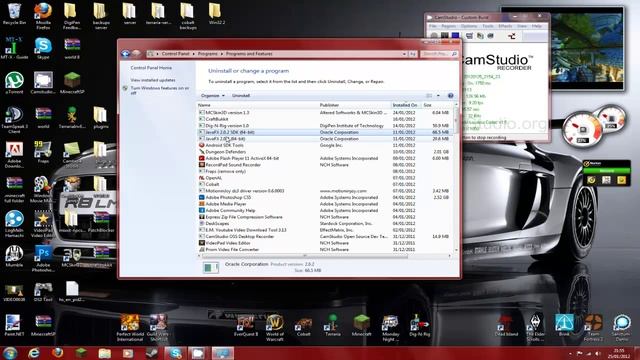Open CamStudio Effects menu
Image resolution: width=640 pixels, height=360 pixels.
(505, 26)
